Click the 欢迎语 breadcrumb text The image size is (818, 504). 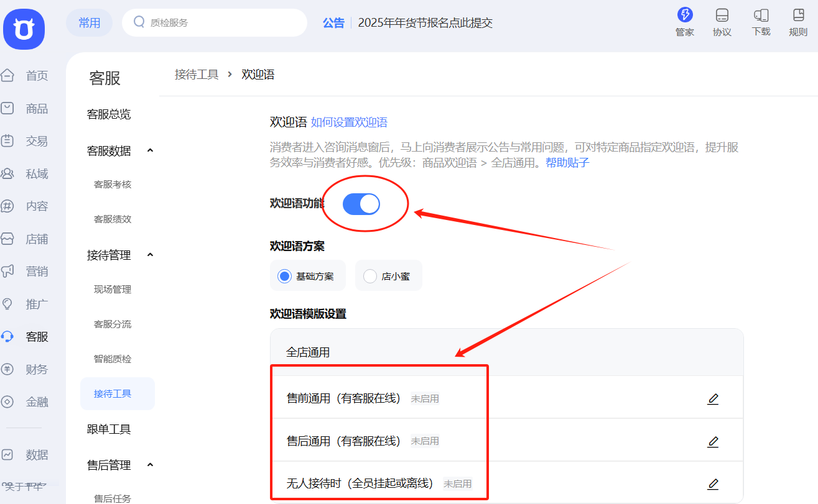click(x=258, y=75)
